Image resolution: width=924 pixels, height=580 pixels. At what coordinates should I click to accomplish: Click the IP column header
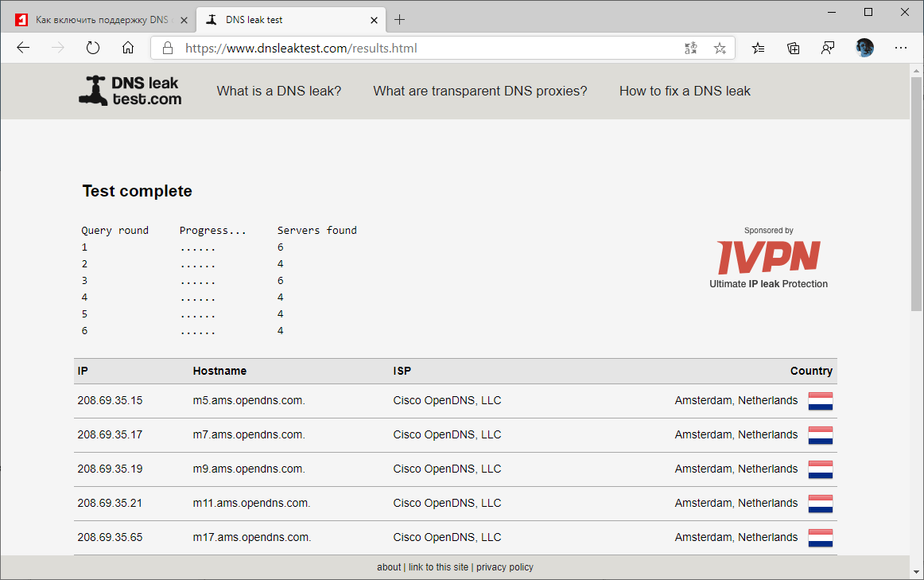click(83, 371)
